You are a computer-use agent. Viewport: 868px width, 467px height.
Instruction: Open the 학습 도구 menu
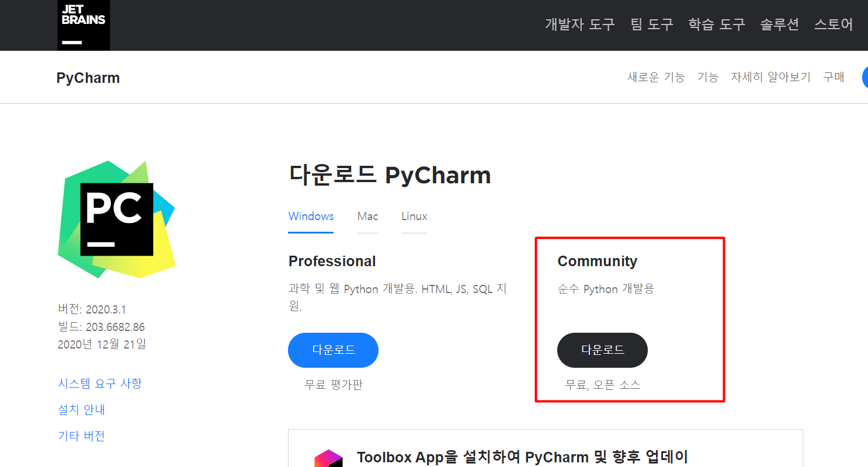coord(717,25)
